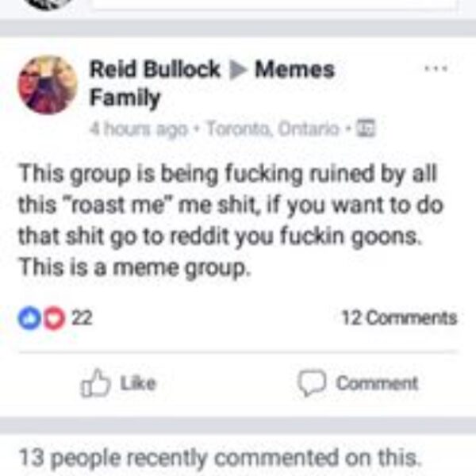Tap the partial avatar at screen top

pos(48,4)
